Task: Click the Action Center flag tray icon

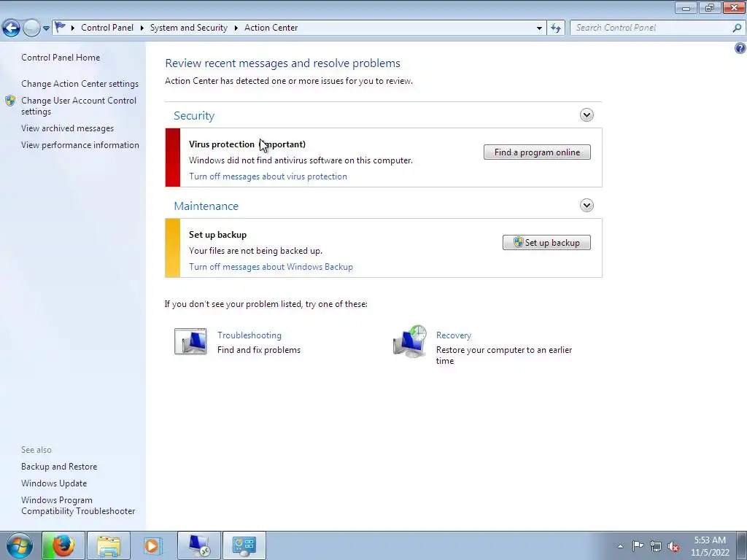Action: click(x=638, y=546)
